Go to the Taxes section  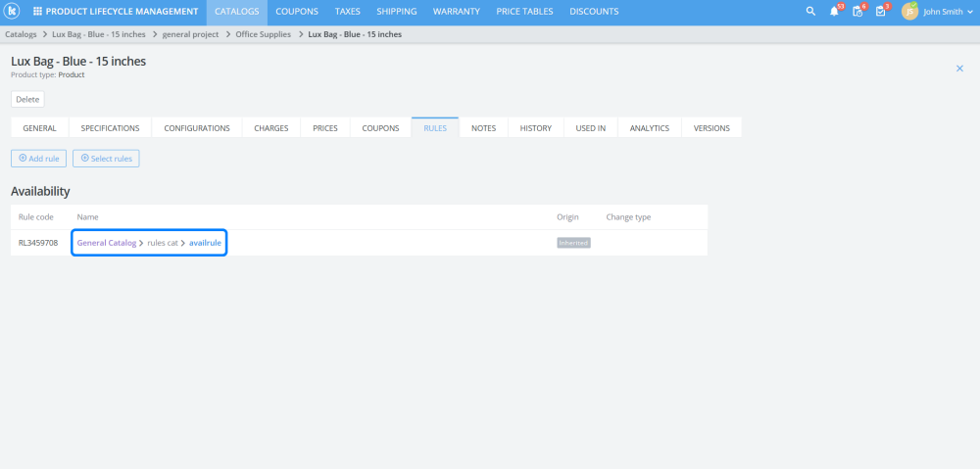pyautogui.click(x=348, y=11)
